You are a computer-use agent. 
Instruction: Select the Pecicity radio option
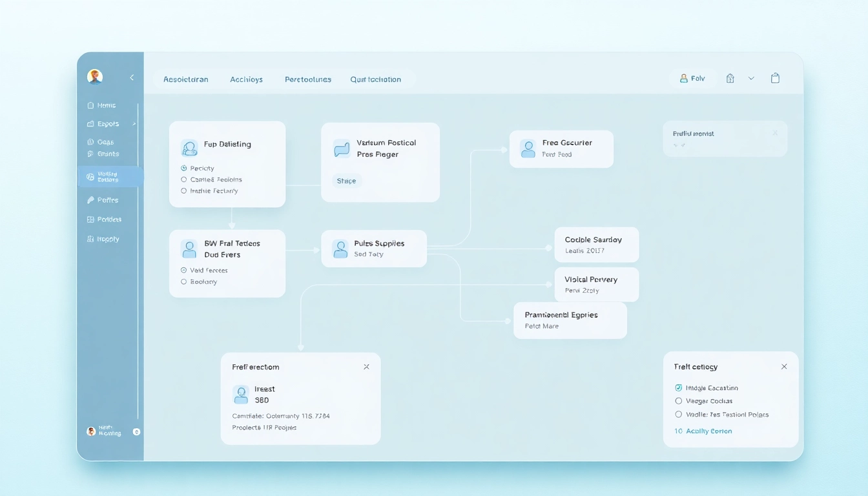click(x=184, y=168)
